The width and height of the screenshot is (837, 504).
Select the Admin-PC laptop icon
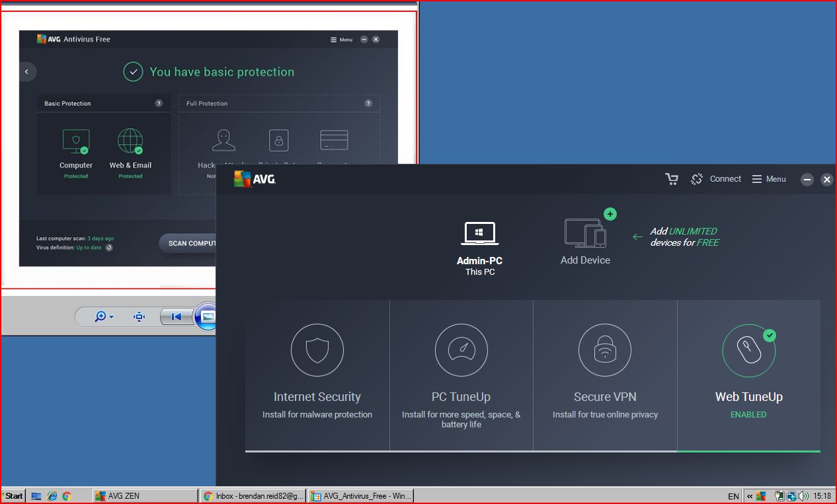[x=479, y=233]
